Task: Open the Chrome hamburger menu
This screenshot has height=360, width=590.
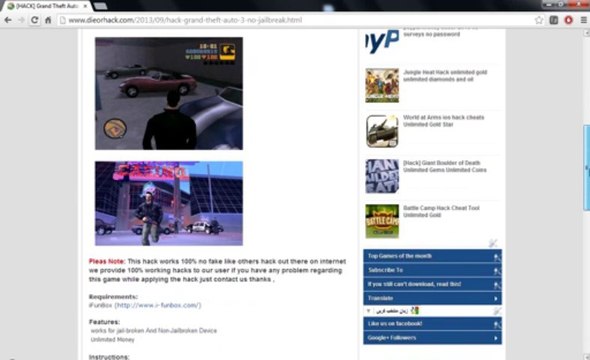Action: pyautogui.click(x=583, y=20)
